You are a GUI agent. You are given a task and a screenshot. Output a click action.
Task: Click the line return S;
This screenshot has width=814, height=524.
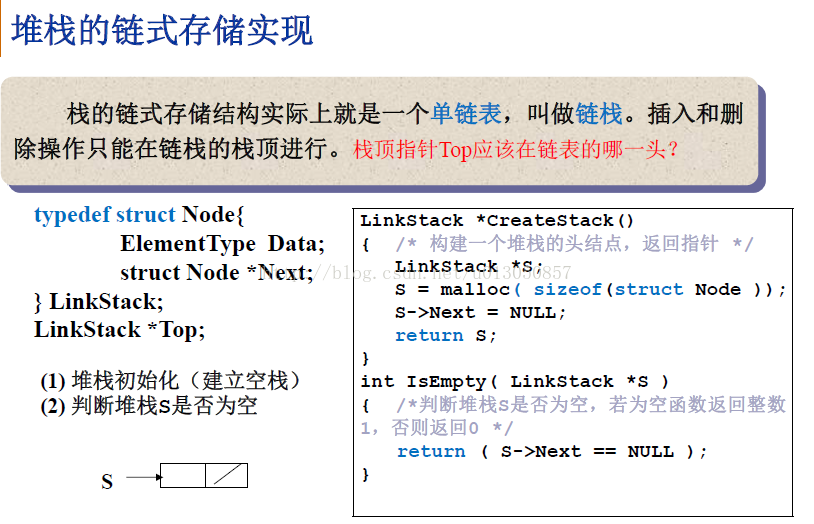click(x=446, y=335)
